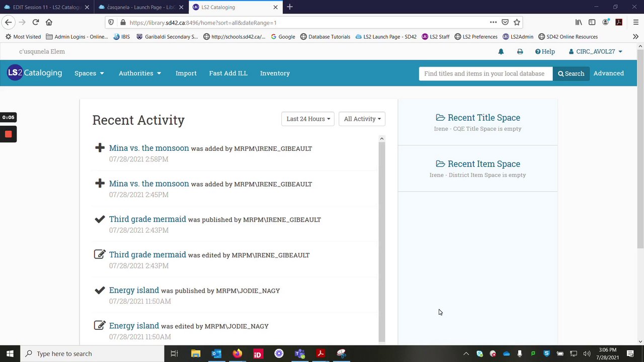Viewport: 644px width, 362px height.
Task: Open the Help link
Action: 545,52
